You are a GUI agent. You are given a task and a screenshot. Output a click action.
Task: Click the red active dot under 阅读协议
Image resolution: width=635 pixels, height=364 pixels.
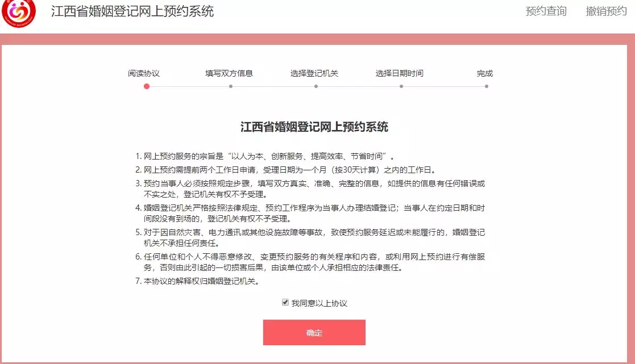(147, 86)
